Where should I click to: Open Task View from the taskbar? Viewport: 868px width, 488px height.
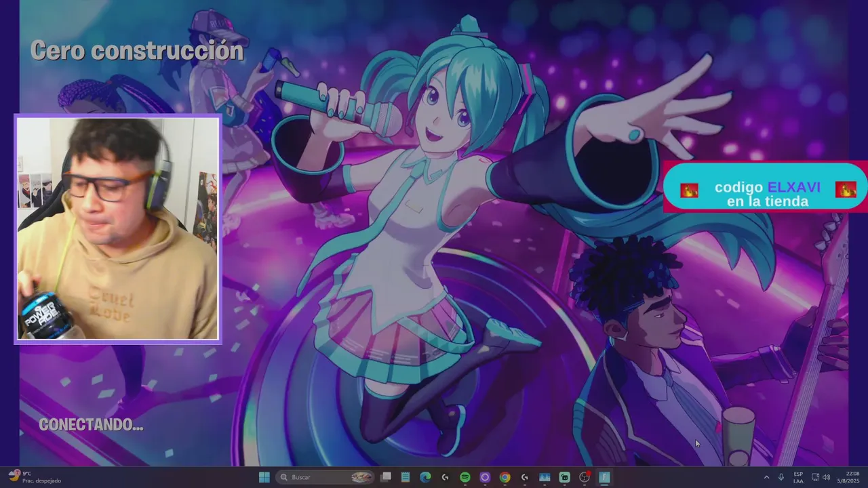386,477
